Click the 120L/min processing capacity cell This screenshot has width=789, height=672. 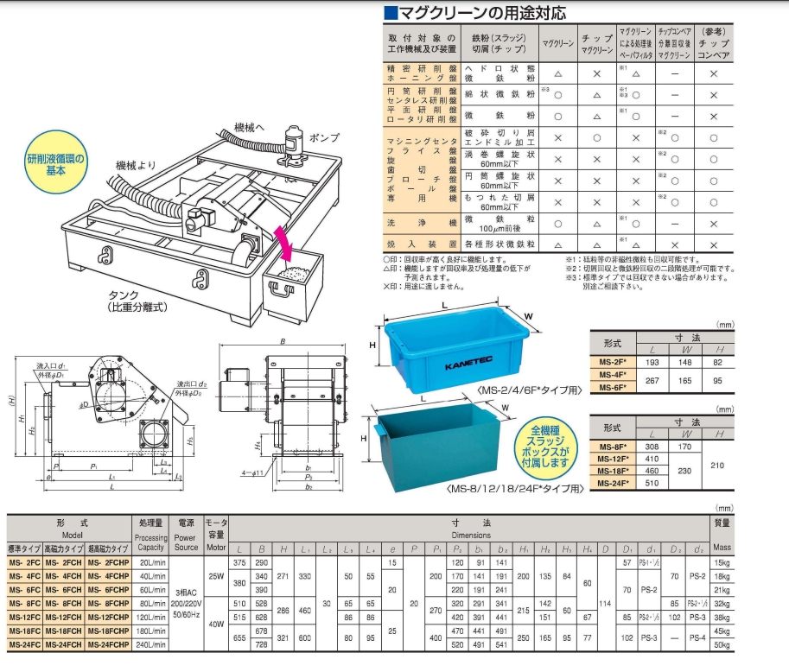click(x=151, y=618)
